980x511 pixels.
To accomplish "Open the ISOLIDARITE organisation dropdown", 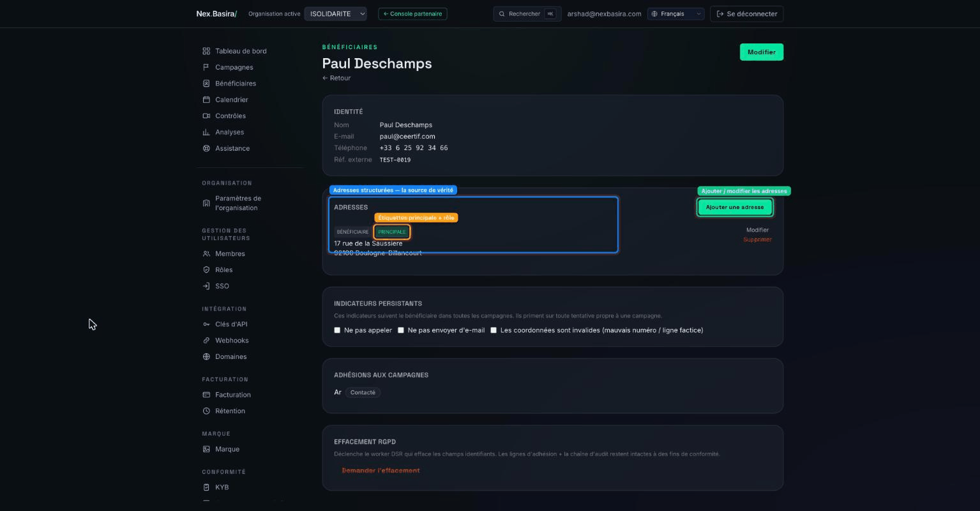I will tap(335, 13).
